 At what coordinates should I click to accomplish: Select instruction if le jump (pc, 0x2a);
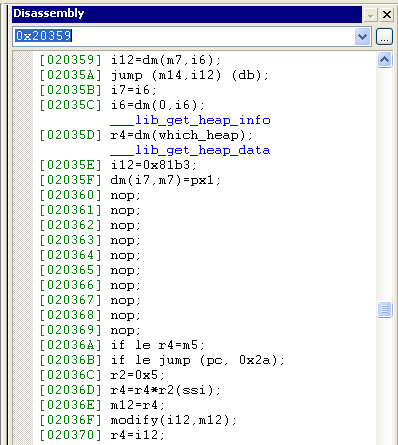pos(198,360)
